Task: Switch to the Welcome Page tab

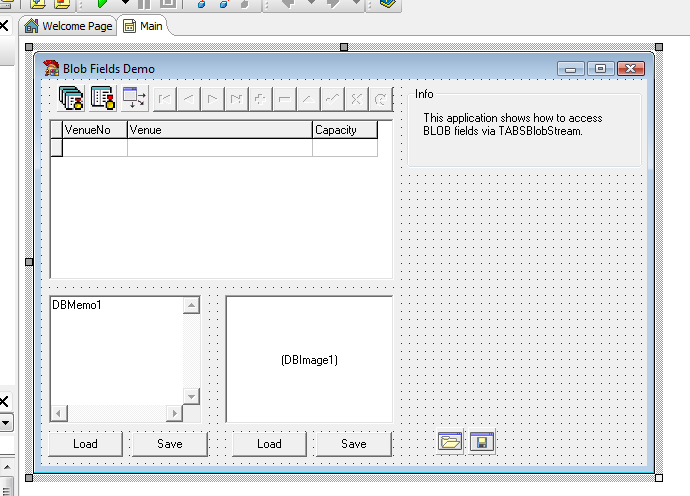Action: point(68,26)
